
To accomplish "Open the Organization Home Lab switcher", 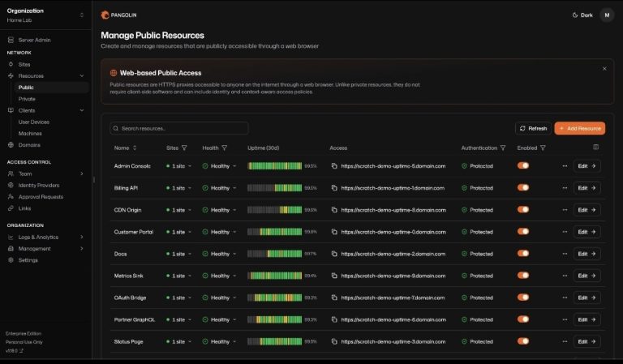I will point(45,15).
